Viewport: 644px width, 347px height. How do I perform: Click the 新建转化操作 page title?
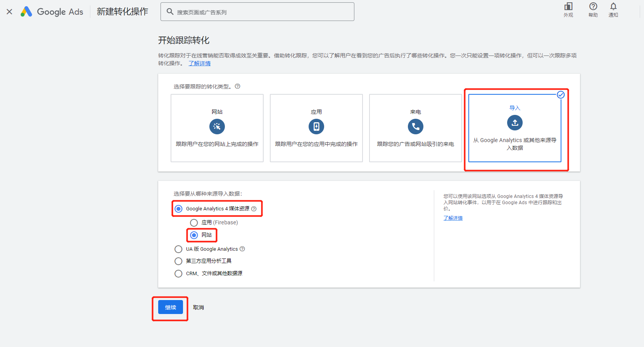(x=123, y=12)
